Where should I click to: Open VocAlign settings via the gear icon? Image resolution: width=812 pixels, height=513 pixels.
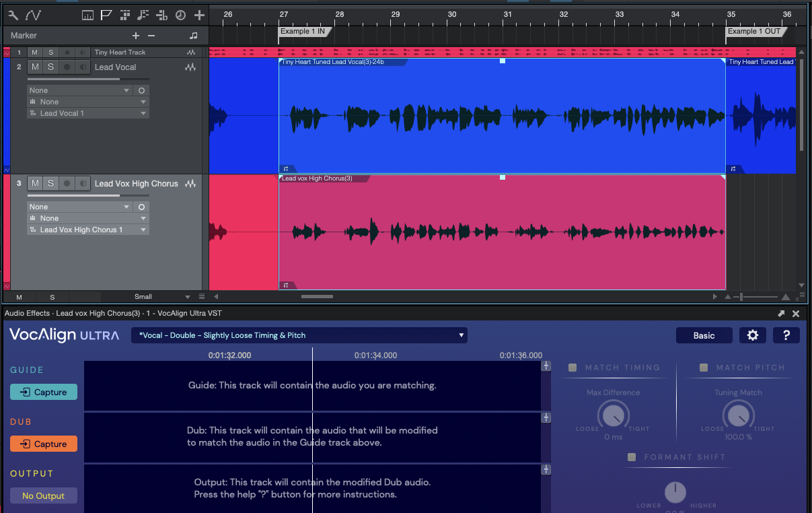click(752, 335)
